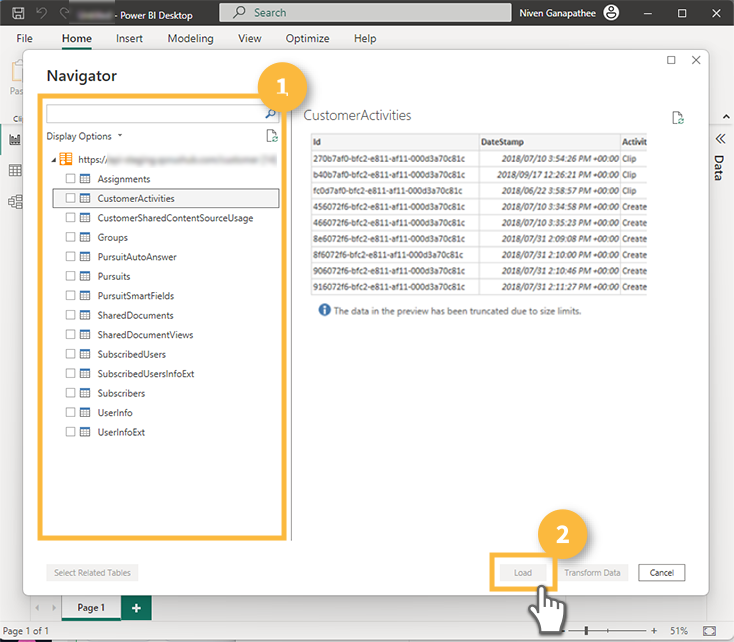Collapse the https data source tree node
734x642 pixels.
pyautogui.click(x=54, y=160)
